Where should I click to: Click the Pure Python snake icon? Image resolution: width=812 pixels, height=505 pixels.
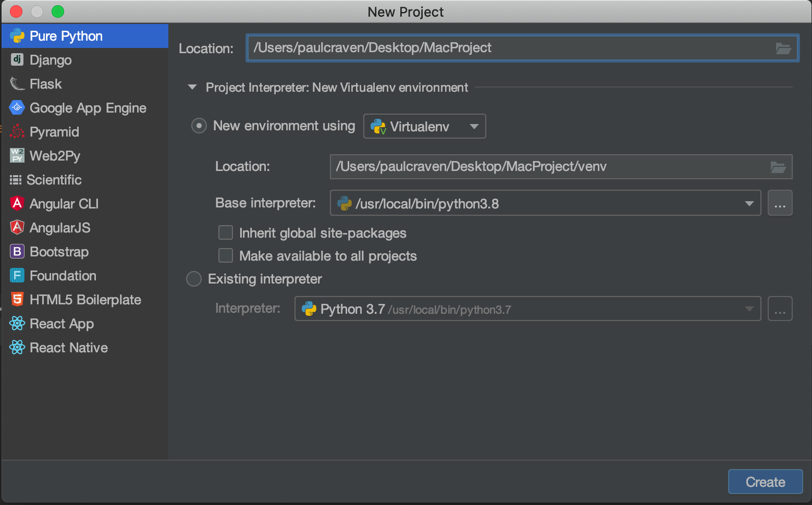pos(17,36)
